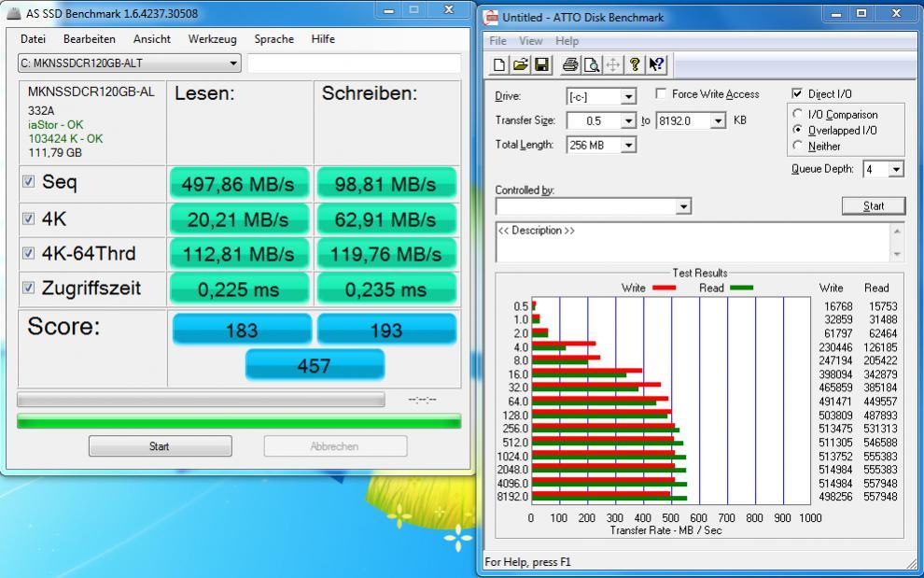Click the 8192.0 row write value 498256
Image resolution: width=924 pixels, height=578 pixels.
pyautogui.click(x=835, y=497)
